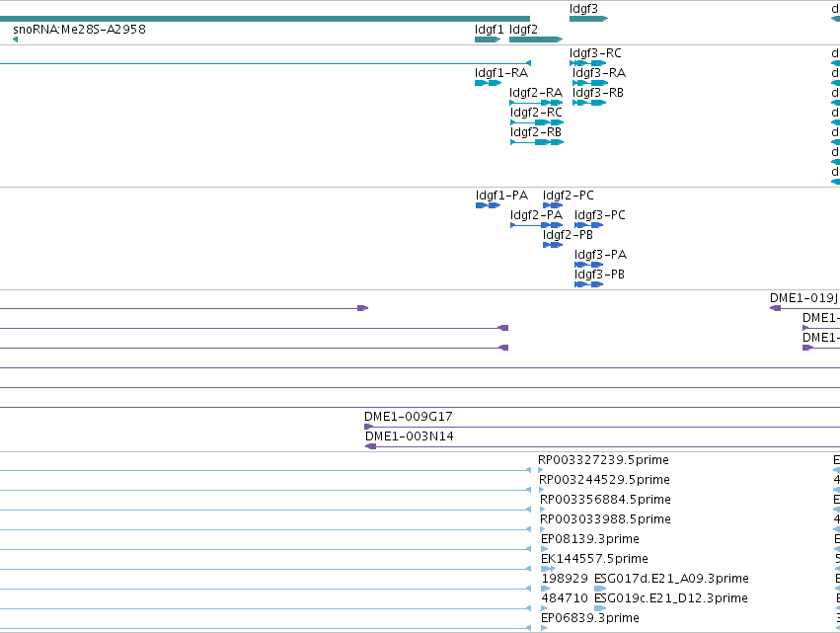This screenshot has width=840, height=633.
Task: Click the Idgf2 gene arrow glyph
Action: 536,40
